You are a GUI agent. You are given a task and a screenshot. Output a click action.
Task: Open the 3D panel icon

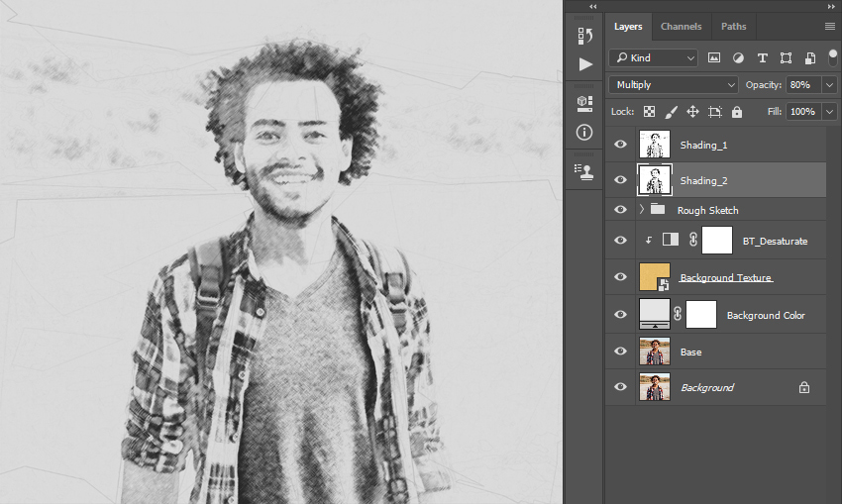tap(584, 104)
